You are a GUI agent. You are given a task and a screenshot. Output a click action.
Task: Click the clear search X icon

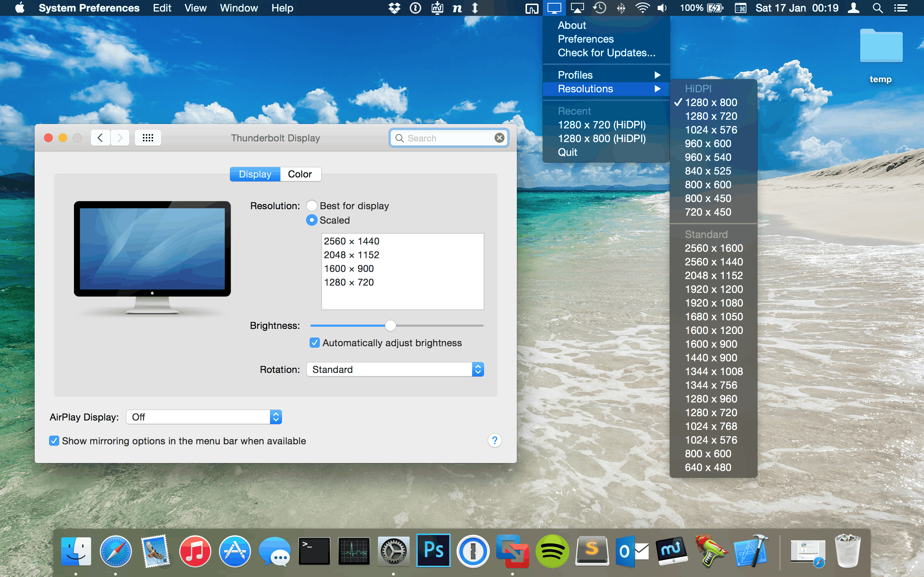[x=499, y=138]
